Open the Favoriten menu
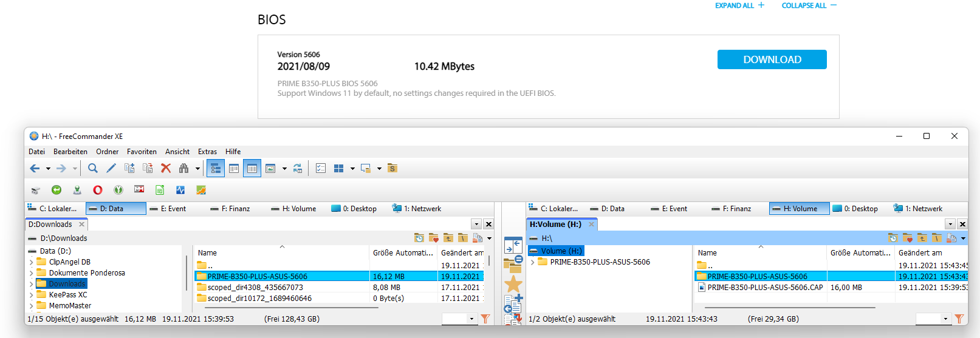 (x=142, y=152)
